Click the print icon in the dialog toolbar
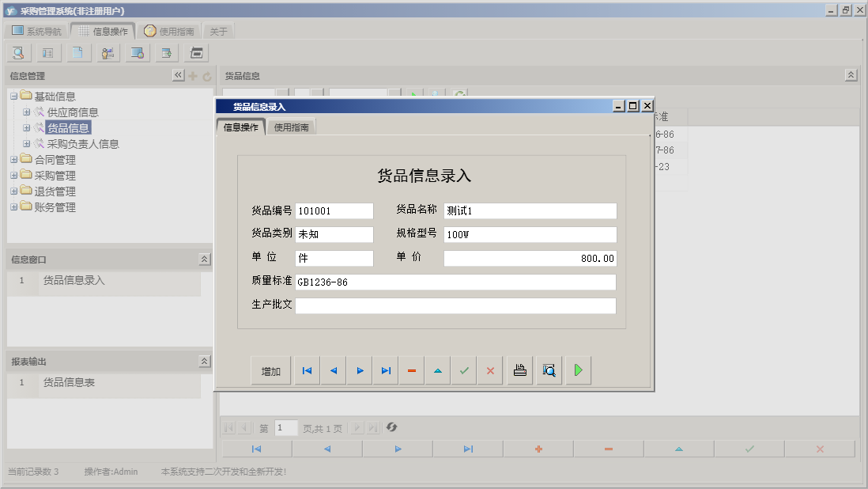This screenshot has height=489, width=868. 519,370
